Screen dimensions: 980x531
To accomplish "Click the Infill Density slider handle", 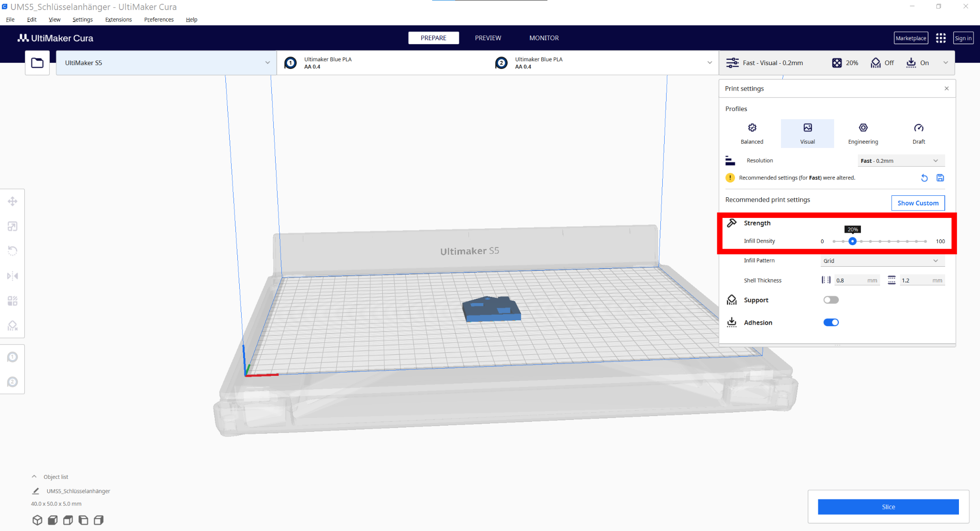I will tap(852, 241).
